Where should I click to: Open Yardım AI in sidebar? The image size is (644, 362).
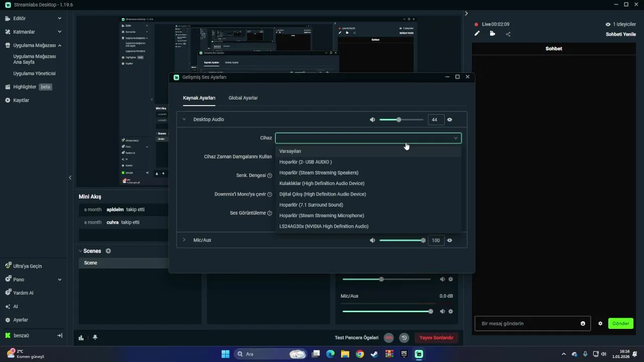[23, 293]
